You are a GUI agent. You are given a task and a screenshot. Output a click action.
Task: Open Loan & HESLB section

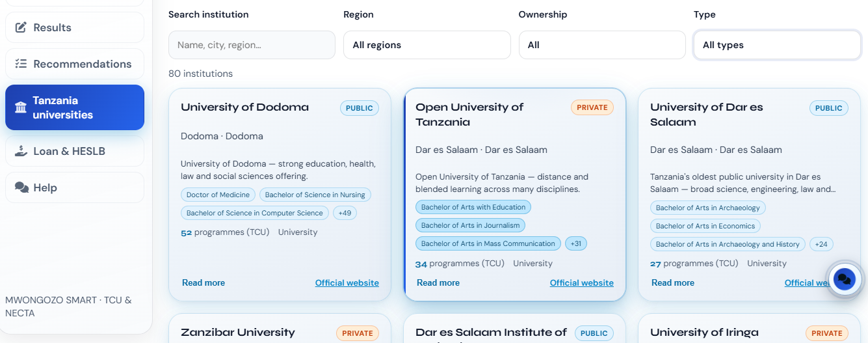click(x=75, y=151)
